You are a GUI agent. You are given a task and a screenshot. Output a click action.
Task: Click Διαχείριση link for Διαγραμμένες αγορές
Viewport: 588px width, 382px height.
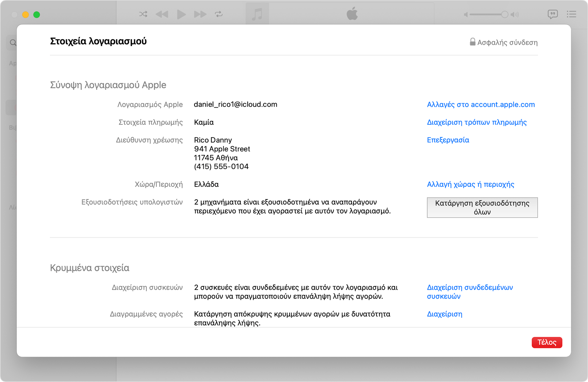coord(445,314)
